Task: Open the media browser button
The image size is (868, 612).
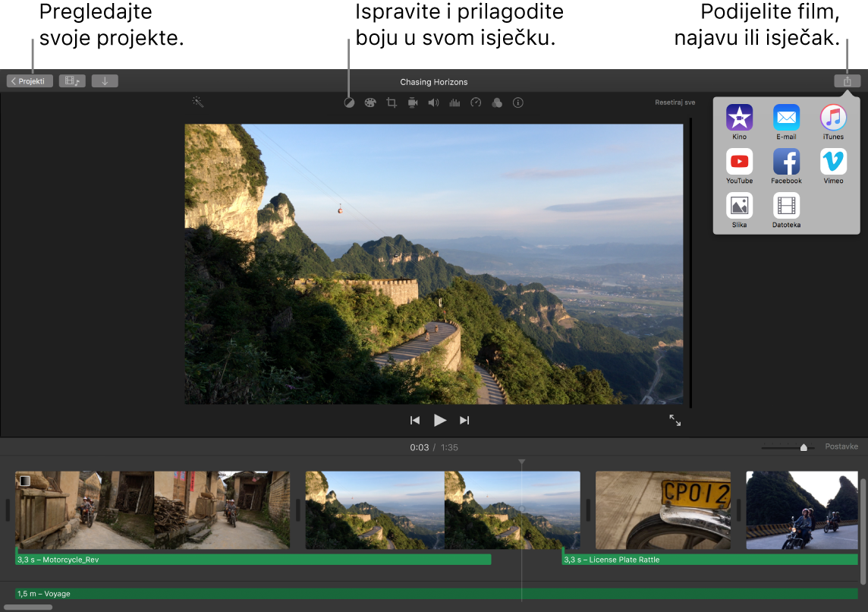Action: [x=72, y=80]
